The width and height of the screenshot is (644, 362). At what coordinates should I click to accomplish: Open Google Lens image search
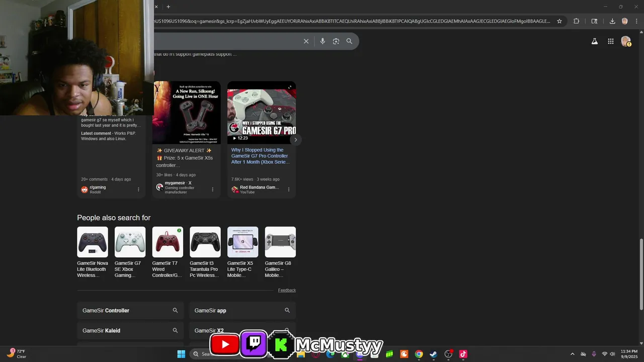[x=336, y=41]
